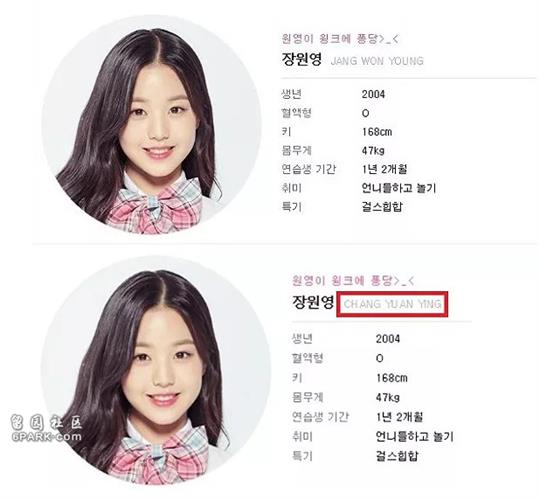Click the lower profile's circular portrait photo
The height and width of the screenshot is (500, 539).
pos(155,371)
